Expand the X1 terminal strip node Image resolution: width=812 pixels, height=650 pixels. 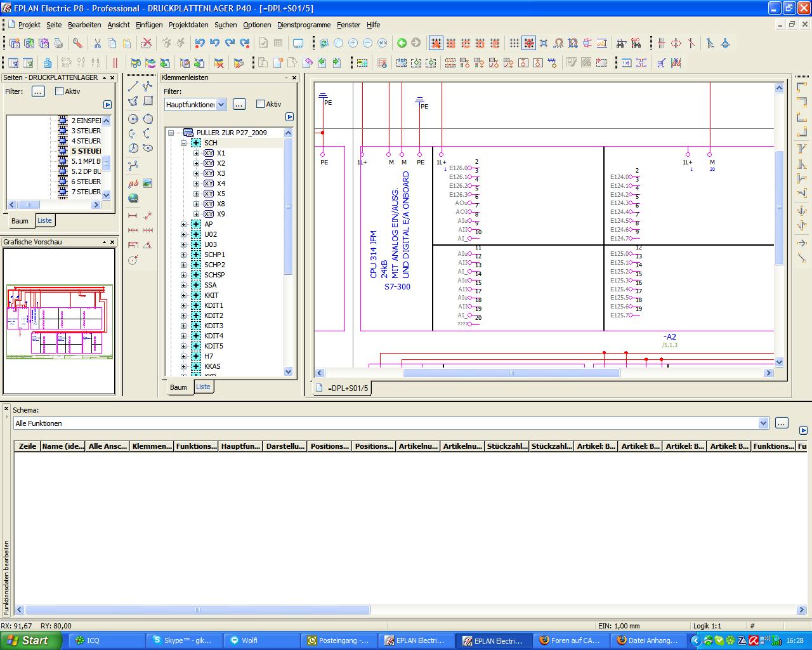(197, 153)
